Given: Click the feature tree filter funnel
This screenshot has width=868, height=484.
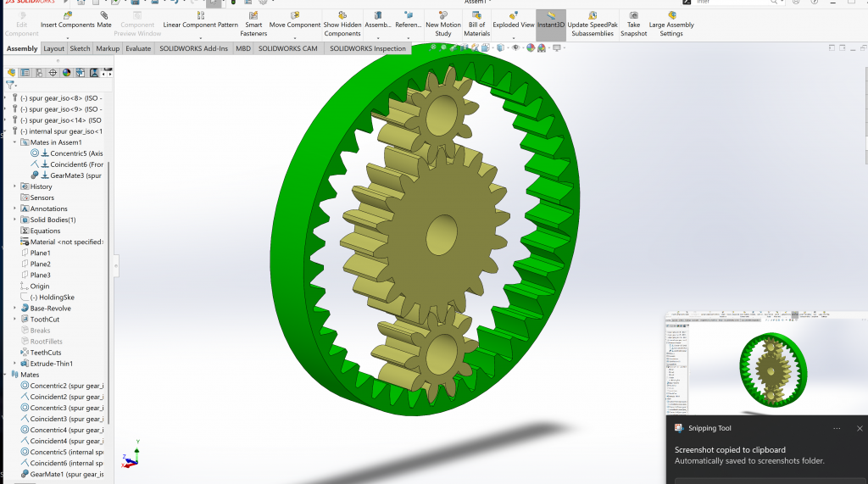Looking at the screenshot, I should [10, 86].
